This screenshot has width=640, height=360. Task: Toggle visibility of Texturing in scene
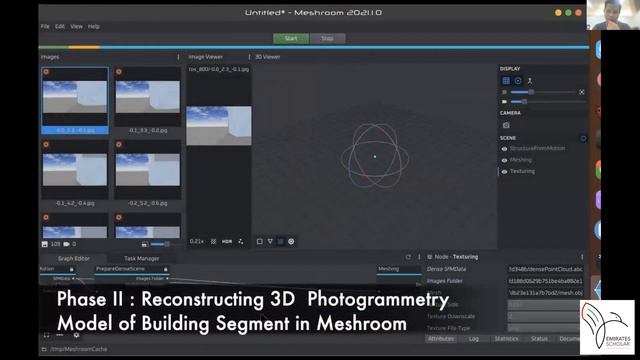[504, 172]
